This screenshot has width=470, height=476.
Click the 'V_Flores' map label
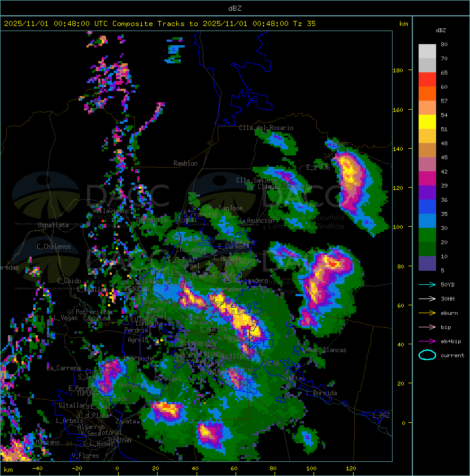point(85,455)
